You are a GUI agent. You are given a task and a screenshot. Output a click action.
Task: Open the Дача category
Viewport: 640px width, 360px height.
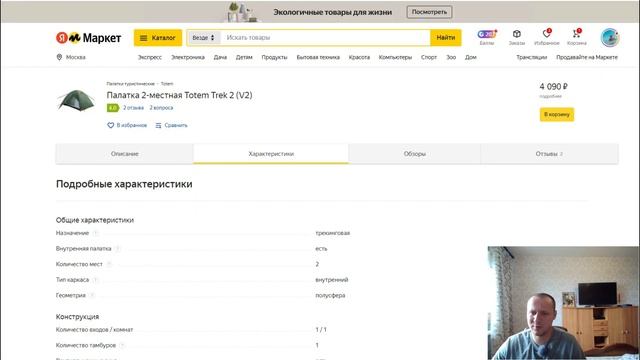pos(220,57)
